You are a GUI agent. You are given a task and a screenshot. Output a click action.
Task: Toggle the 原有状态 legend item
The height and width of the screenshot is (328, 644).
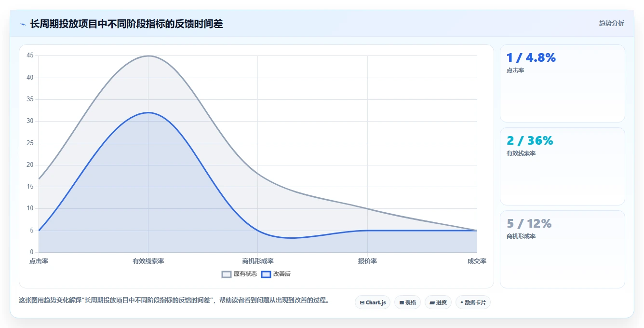[x=239, y=274]
